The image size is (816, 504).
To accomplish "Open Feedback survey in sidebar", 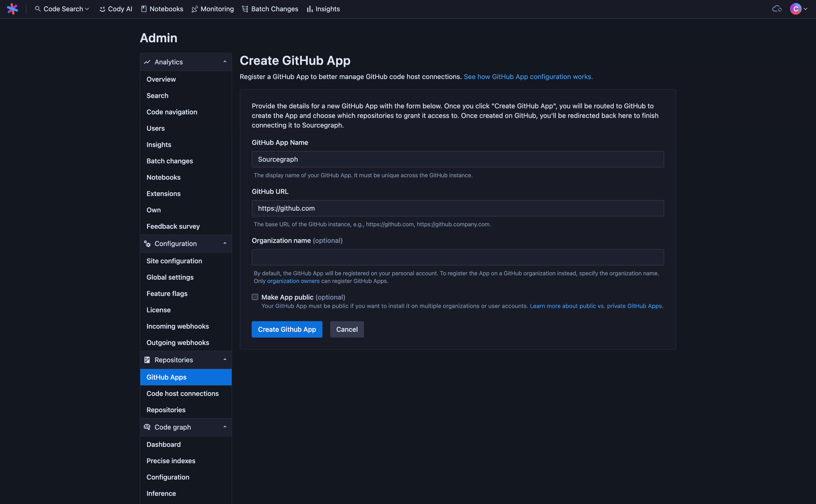I will click(186, 227).
